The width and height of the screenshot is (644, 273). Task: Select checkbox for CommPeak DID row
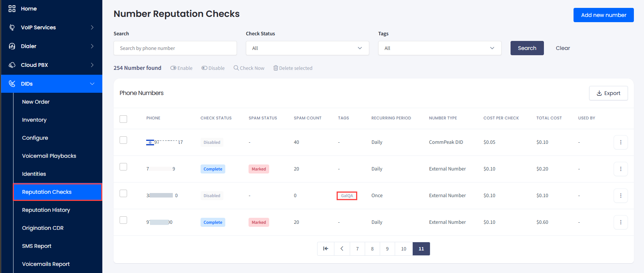click(x=123, y=140)
